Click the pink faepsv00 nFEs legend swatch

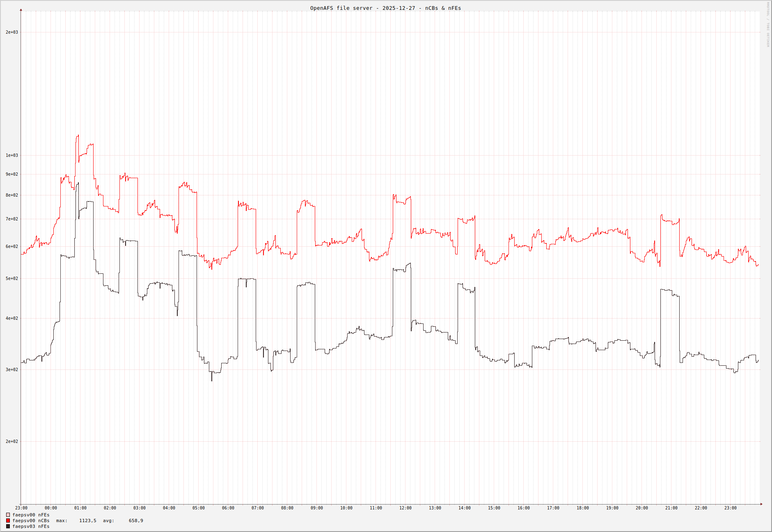tap(8, 515)
